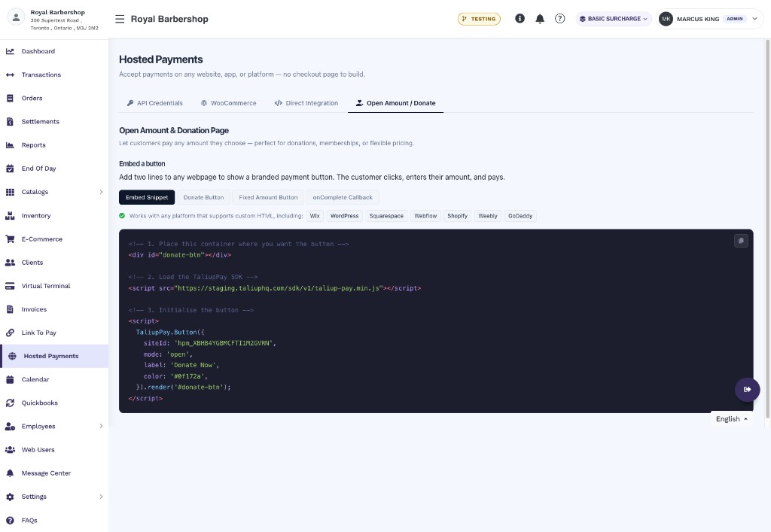The image size is (771, 532).
Task: Open the English language selector
Action: pyautogui.click(x=732, y=419)
